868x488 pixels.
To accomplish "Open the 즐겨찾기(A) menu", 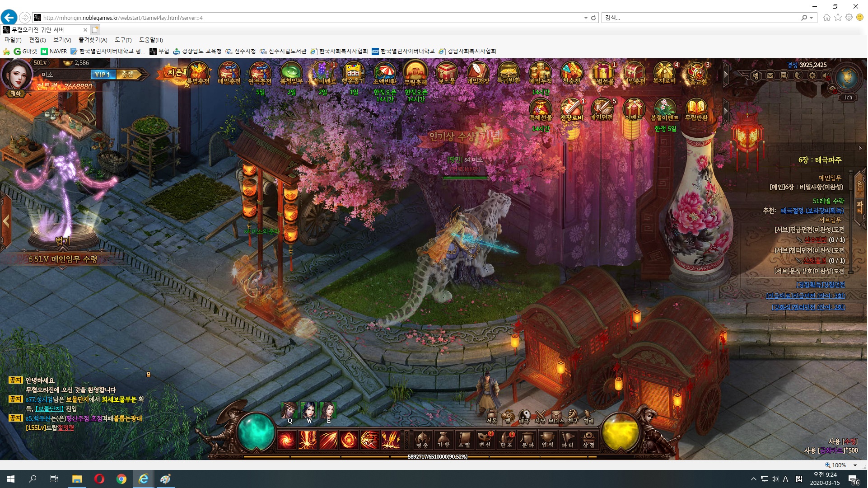I will [x=93, y=40].
